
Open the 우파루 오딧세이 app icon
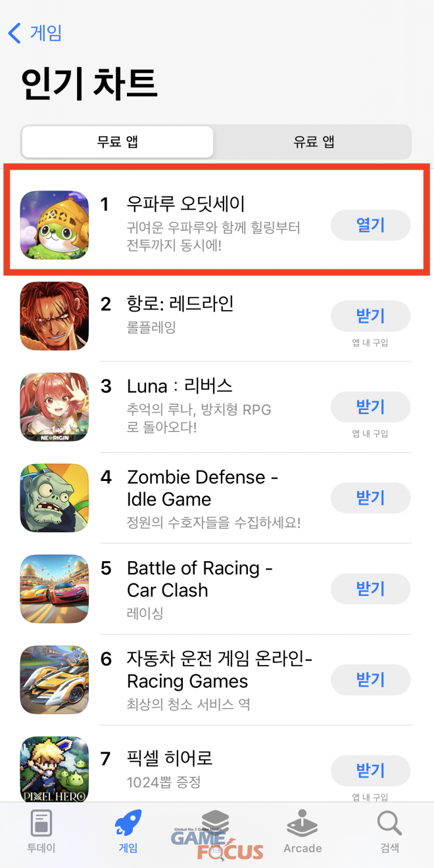click(x=55, y=225)
